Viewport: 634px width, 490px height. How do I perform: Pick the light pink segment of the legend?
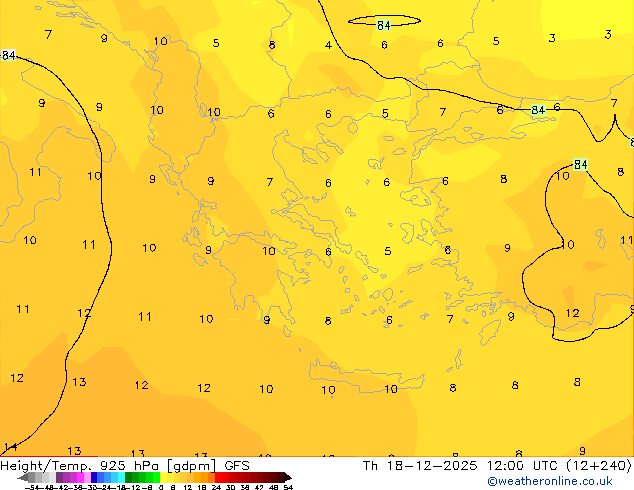pos(87,478)
